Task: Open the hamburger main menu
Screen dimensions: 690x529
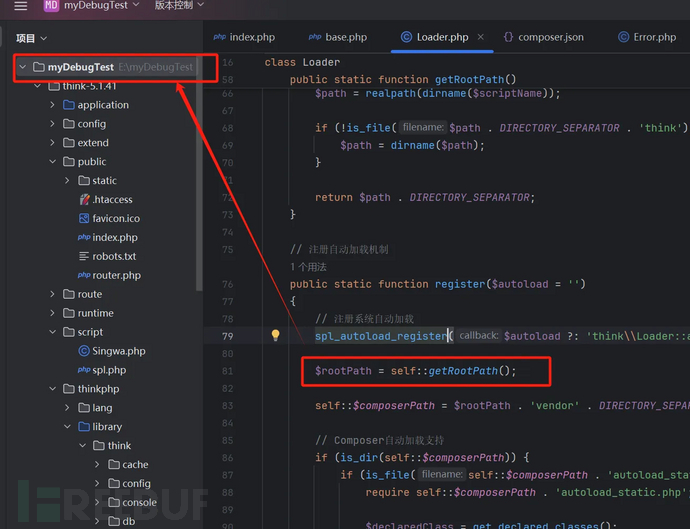Action: pyautogui.click(x=20, y=6)
